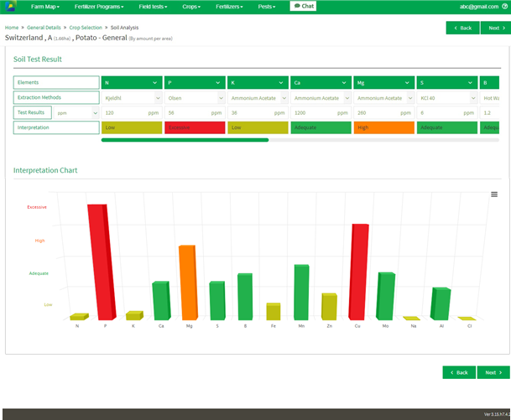The width and height of the screenshot is (511, 420).
Task: Open the help question mark icon
Action: 505,6
